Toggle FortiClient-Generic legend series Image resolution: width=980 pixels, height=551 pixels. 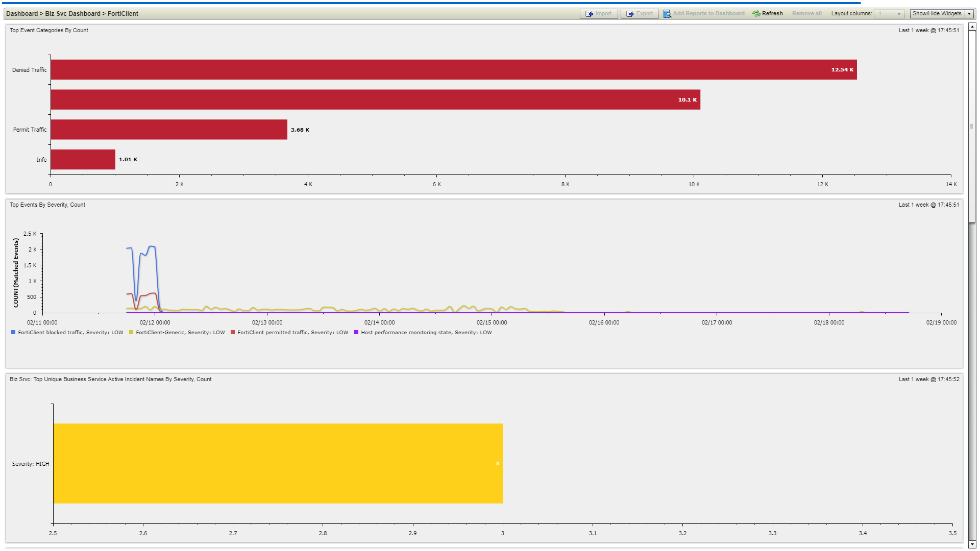[180, 333]
